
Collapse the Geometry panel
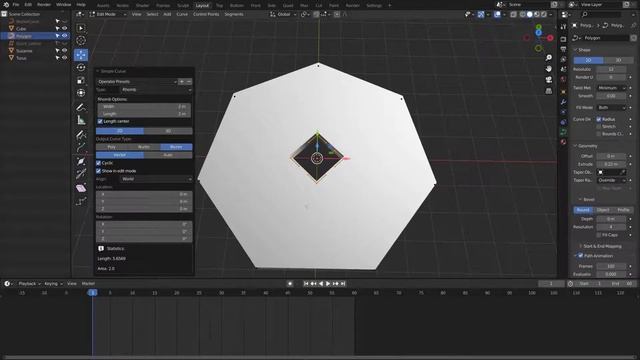point(586,146)
